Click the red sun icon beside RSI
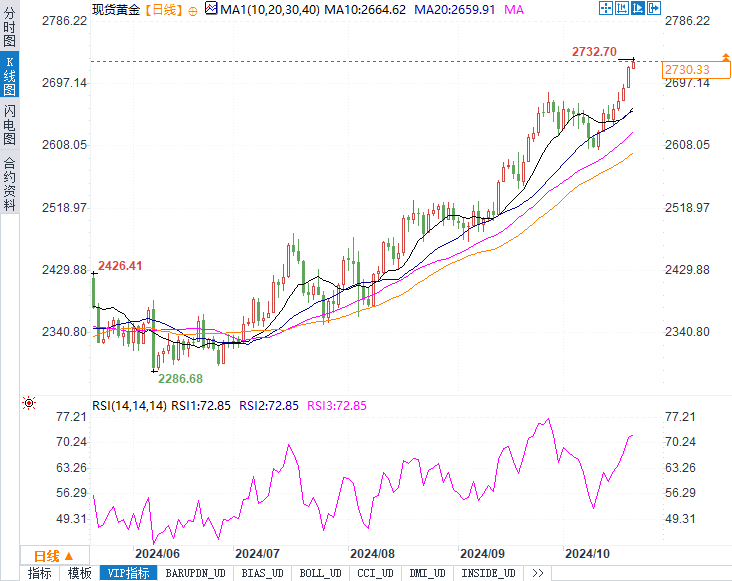Viewport: 732px width, 581px height. click(x=29, y=404)
